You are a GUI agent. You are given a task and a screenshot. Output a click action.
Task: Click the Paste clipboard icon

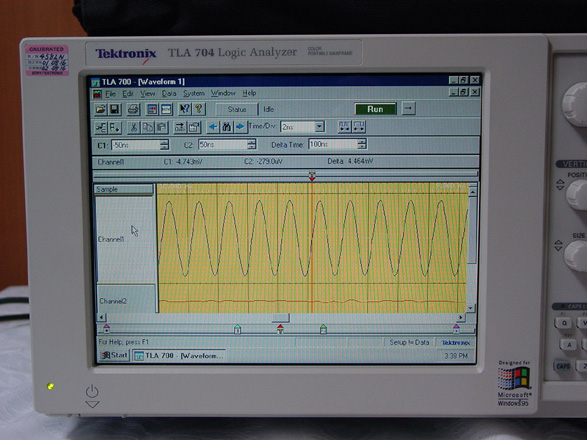[x=161, y=128]
